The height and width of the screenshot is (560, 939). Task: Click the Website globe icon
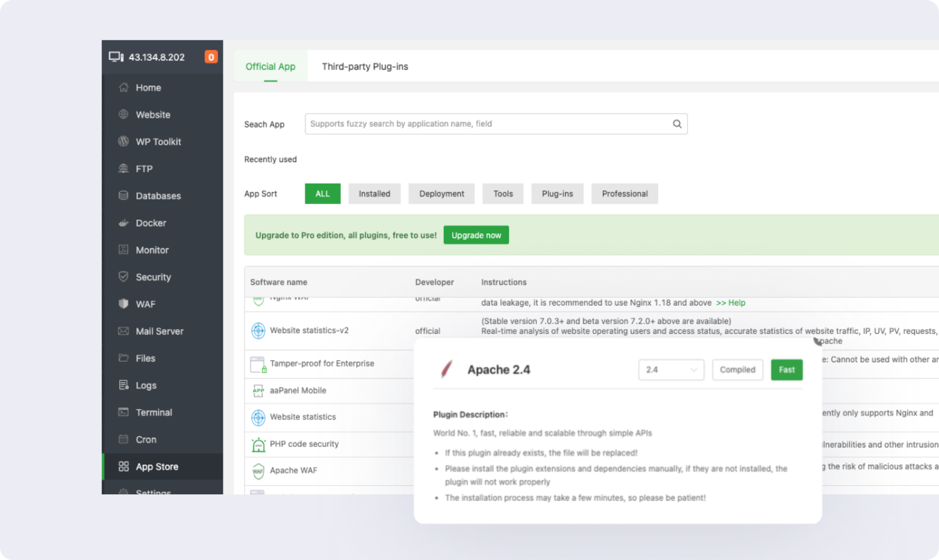pos(123,114)
